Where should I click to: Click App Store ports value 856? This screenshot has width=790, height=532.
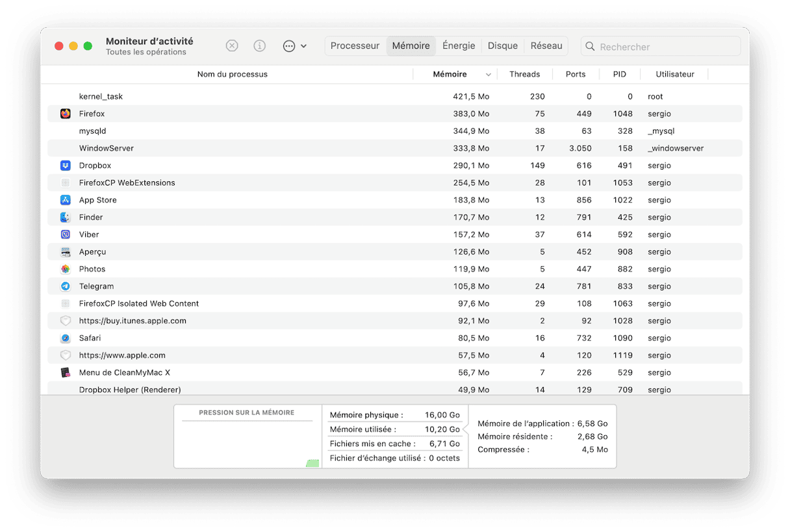coord(584,200)
